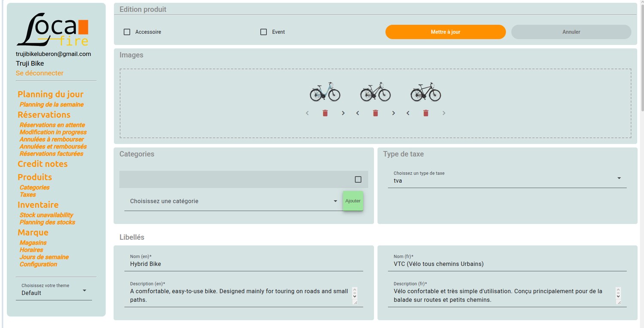The height and width of the screenshot is (328, 644).
Task: Open Planning du jour
Action: (51, 94)
